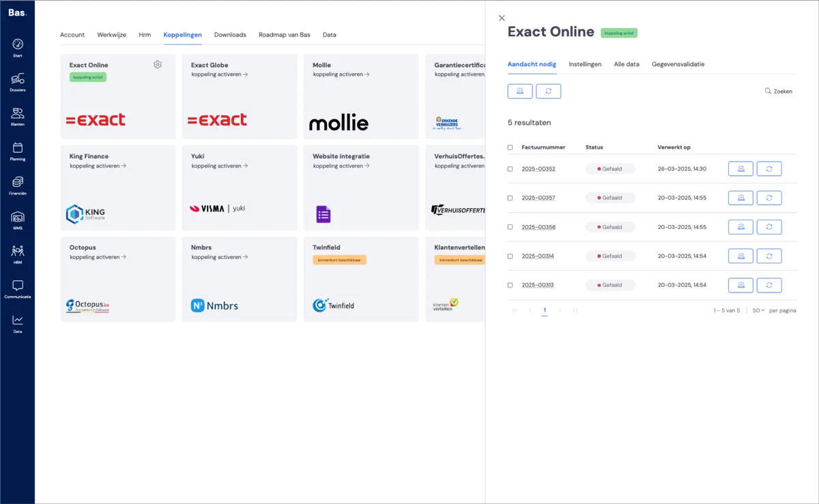Check the box for invoice 2025-00313
The width and height of the screenshot is (819, 504).
point(510,285)
